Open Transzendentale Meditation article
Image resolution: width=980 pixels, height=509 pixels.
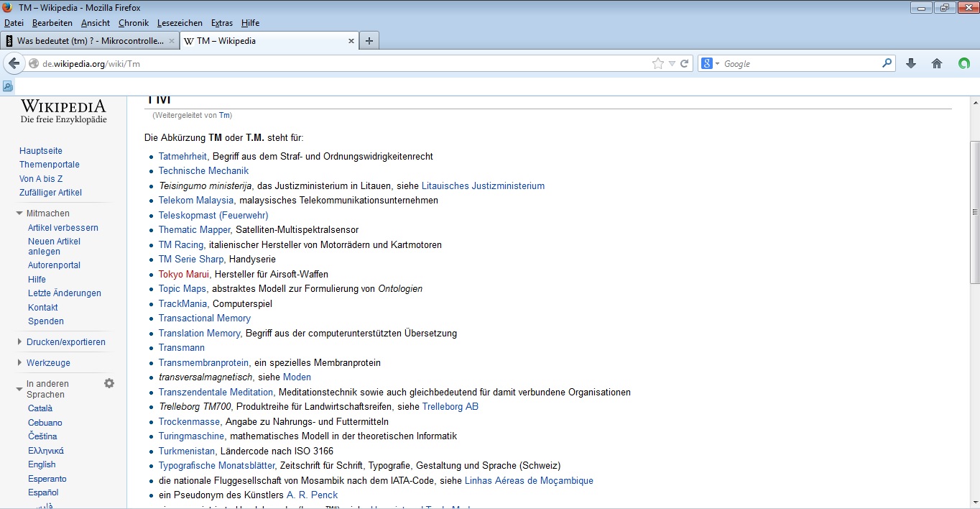(216, 392)
